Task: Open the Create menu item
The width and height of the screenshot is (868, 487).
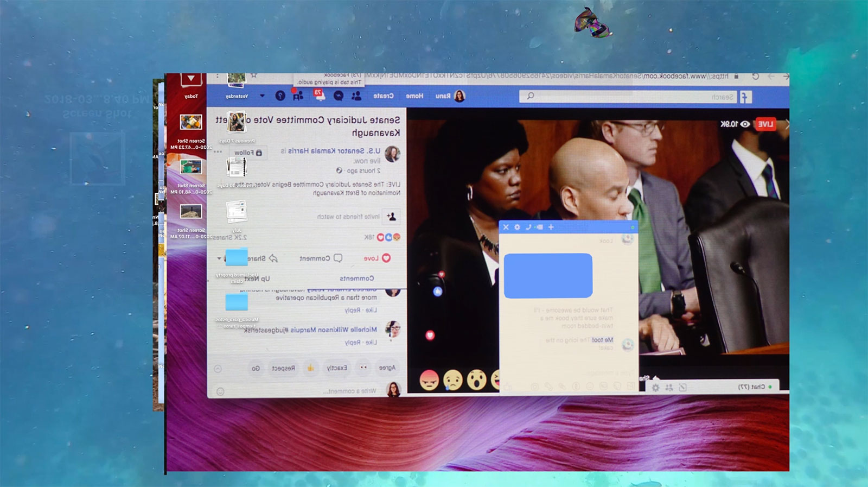Action: (383, 96)
